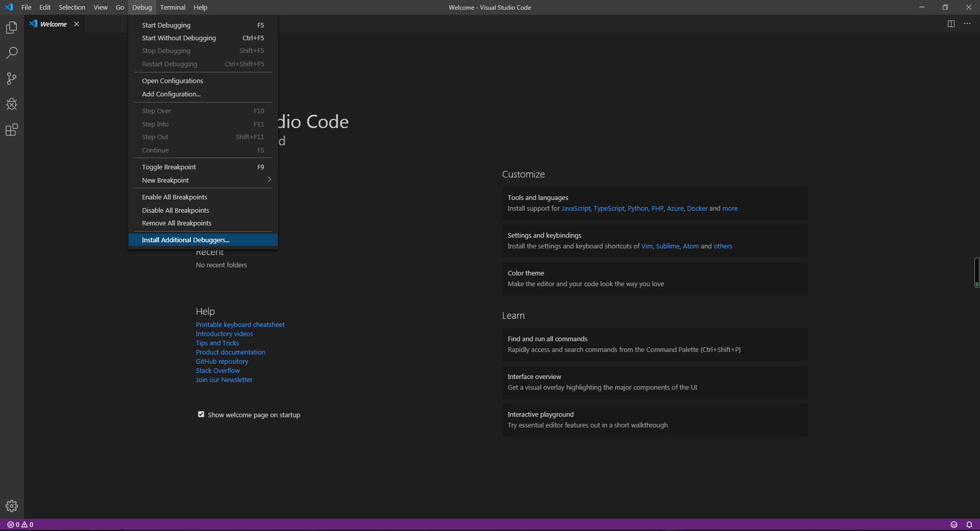Expand the New Breakpoint submenu arrow
This screenshot has height=531, width=980.
pyautogui.click(x=269, y=180)
